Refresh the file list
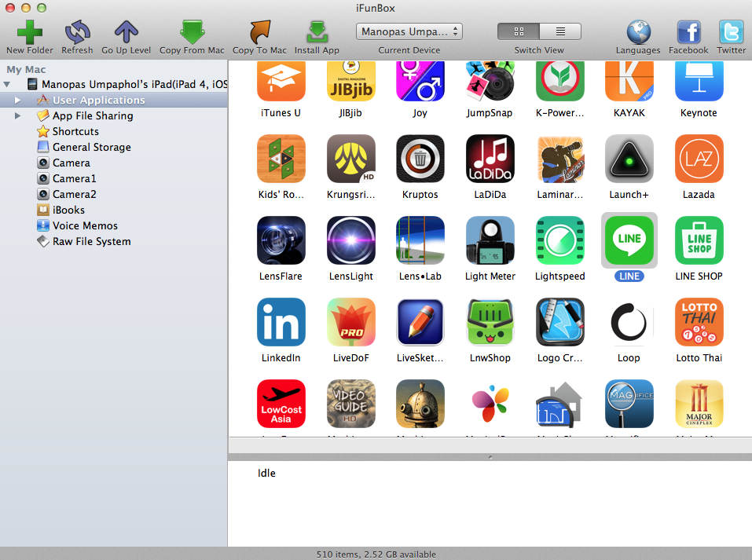 tap(77, 32)
